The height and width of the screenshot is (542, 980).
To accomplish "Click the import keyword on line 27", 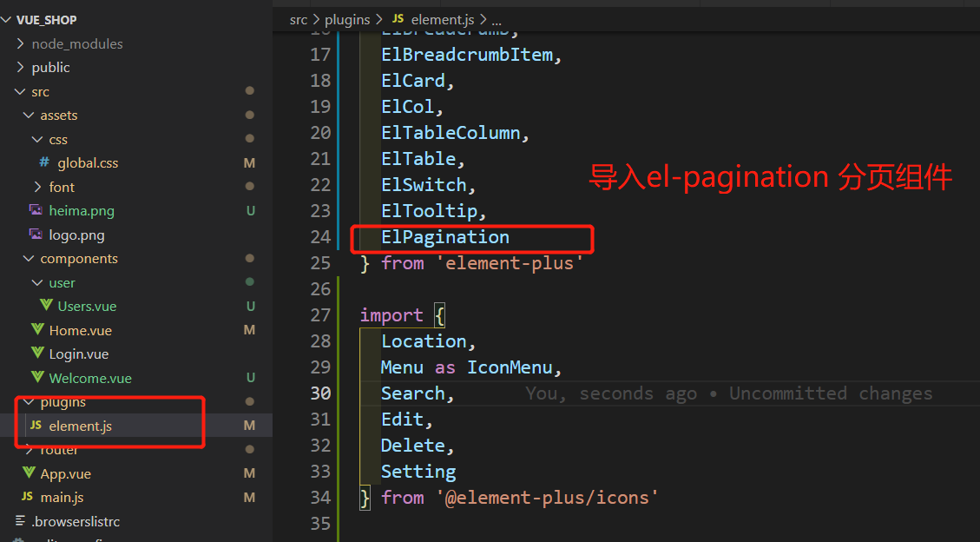I will (x=391, y=315).
